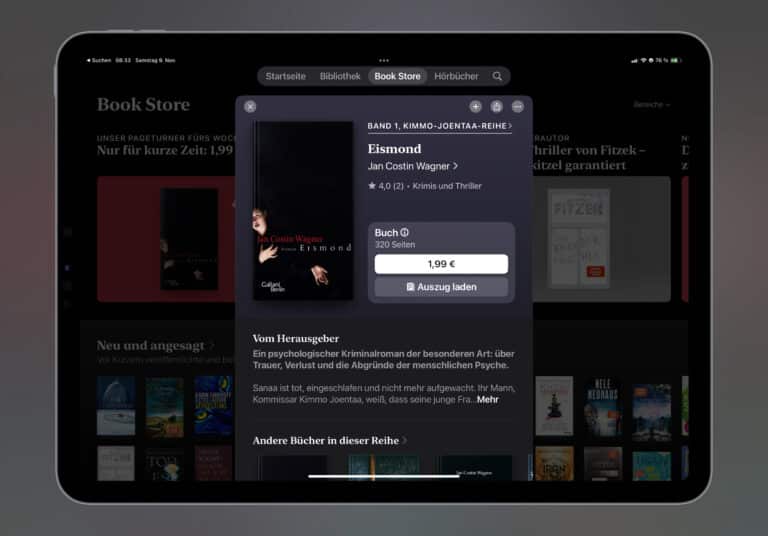Screen dimensions: 768x536
Task: Buy the book for 1,99 €
Action: [441, 264]
